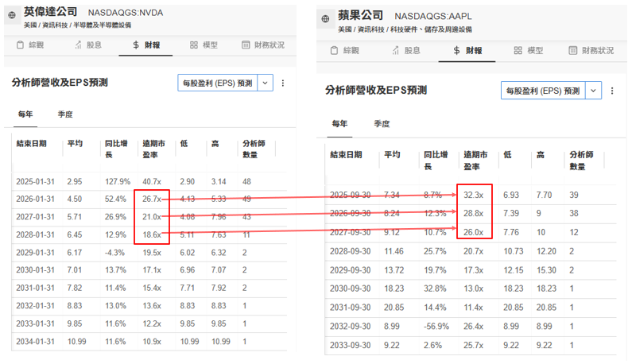Screen dimensions: 632x364
Task: Click the globe icon beside 蘋果公司
Action: coord(325,18)
